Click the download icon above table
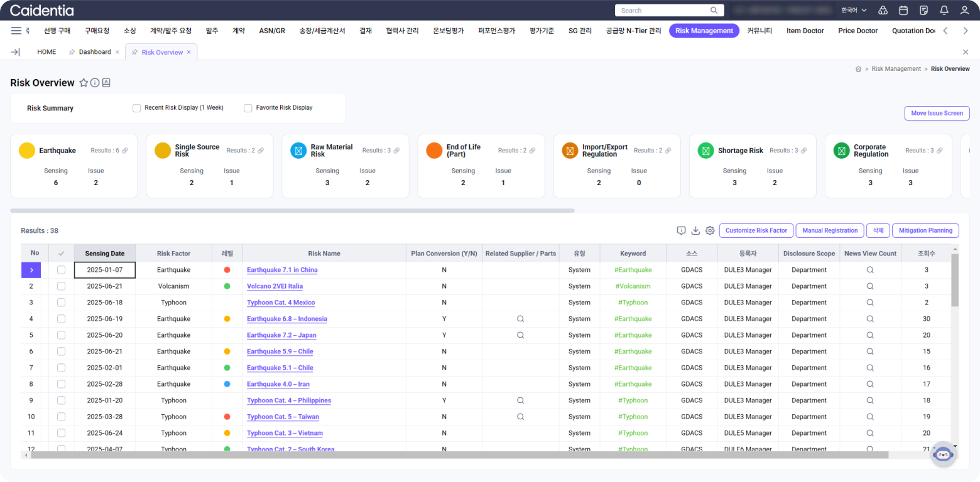The width and height of the screenshot is (980, 482). click(695, 230)
